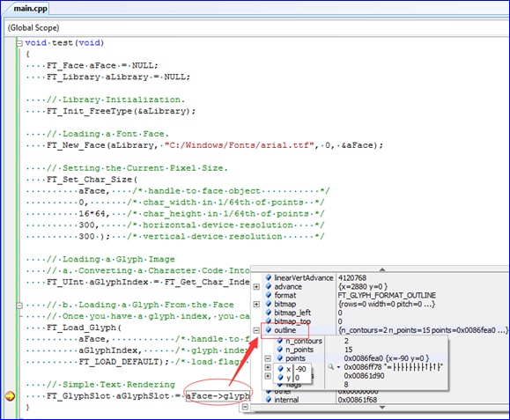The width and height of the screenshot is (510, 420).
Task: Click the bitmap_left row label
Action: coord(292,313)
